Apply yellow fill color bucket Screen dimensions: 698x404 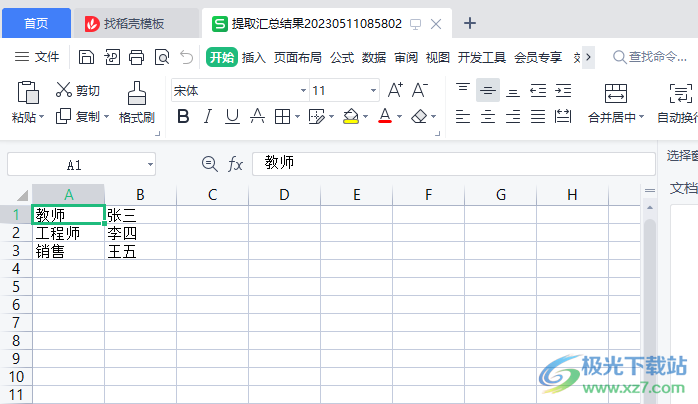(x=351, y=117)
